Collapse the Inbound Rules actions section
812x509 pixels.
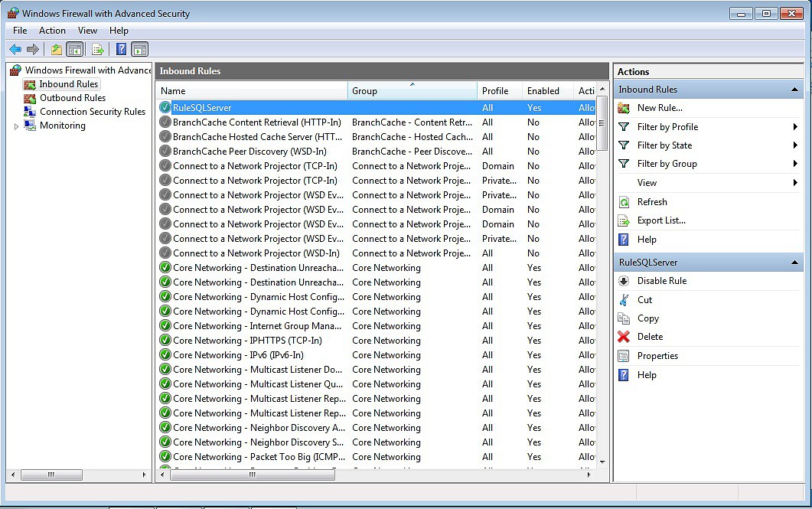pyautogui.click(x=794, y=90)
